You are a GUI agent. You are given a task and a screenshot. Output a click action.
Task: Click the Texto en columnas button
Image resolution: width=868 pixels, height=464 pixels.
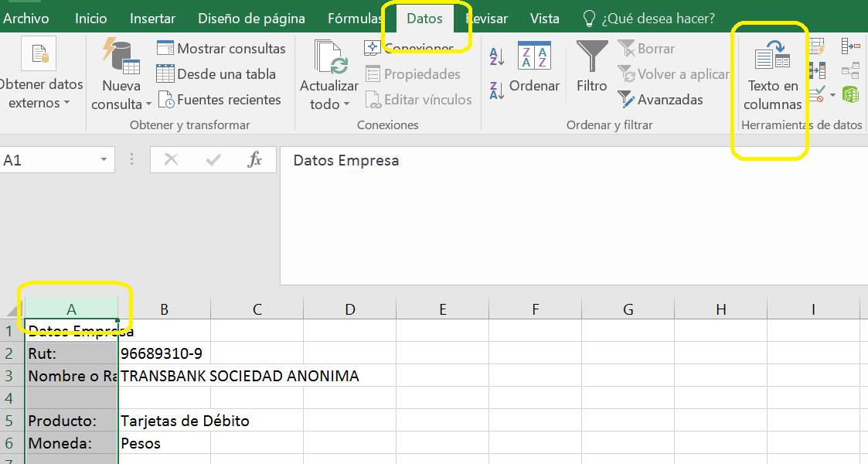[772, 75]
